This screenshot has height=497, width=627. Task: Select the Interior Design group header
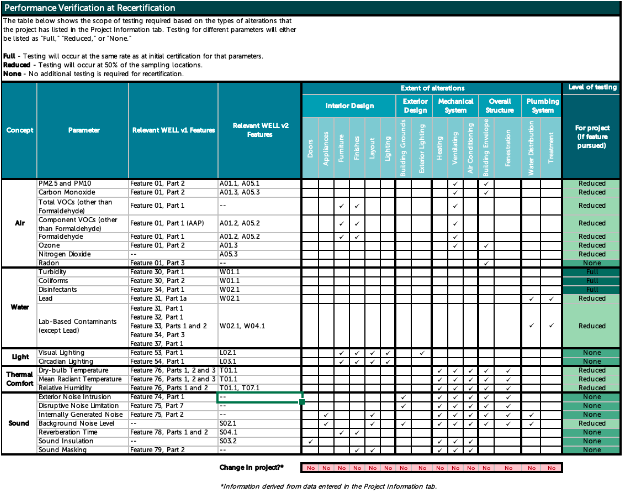tap(349, 106)
